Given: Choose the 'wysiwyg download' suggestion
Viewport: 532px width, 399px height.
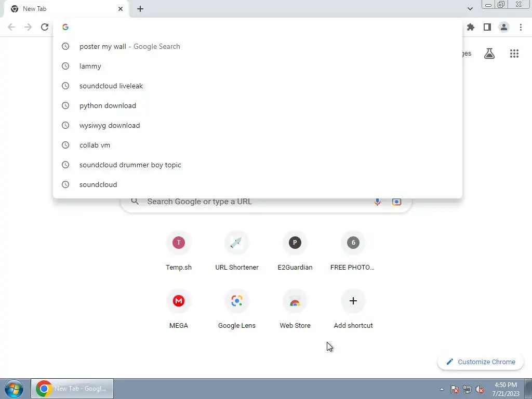Looking at the screenshot, I should [258, 125].
